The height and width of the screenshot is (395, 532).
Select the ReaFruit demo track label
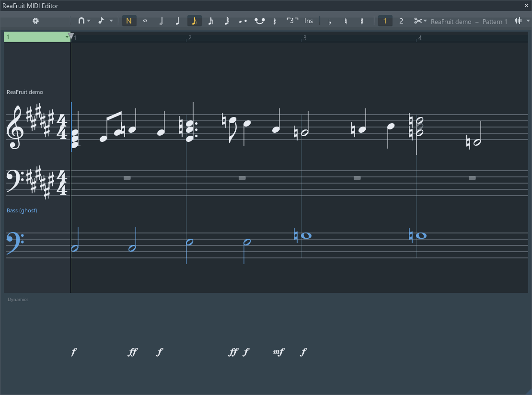(x=25, y=92)
